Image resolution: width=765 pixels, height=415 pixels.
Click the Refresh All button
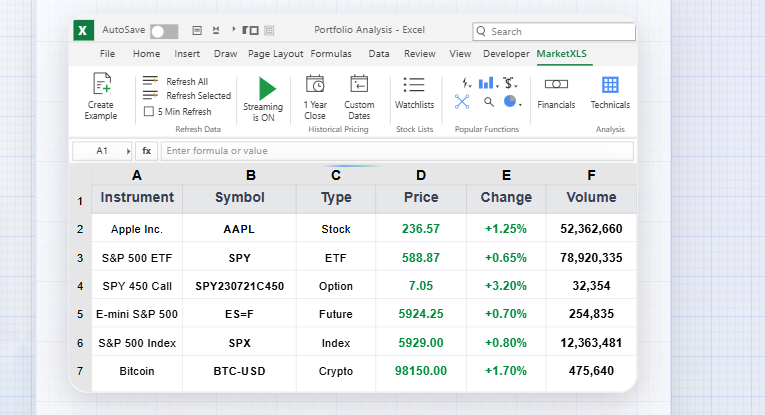[x=186, y=81]
